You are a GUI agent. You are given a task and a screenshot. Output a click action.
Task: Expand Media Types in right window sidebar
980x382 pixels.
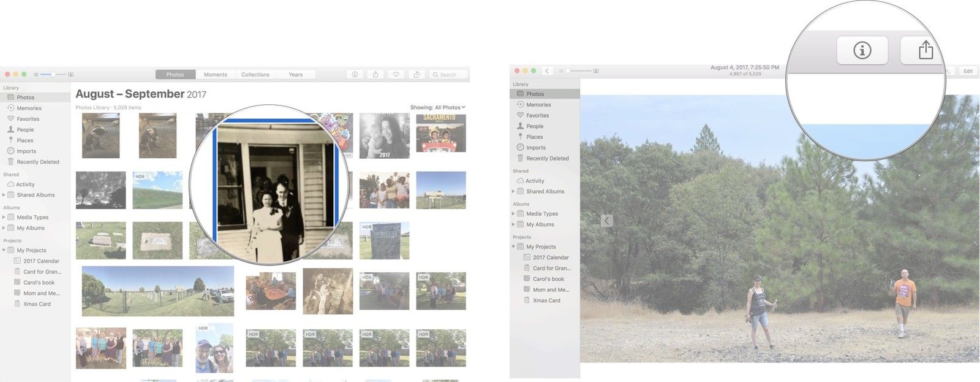tap(513, 214)
